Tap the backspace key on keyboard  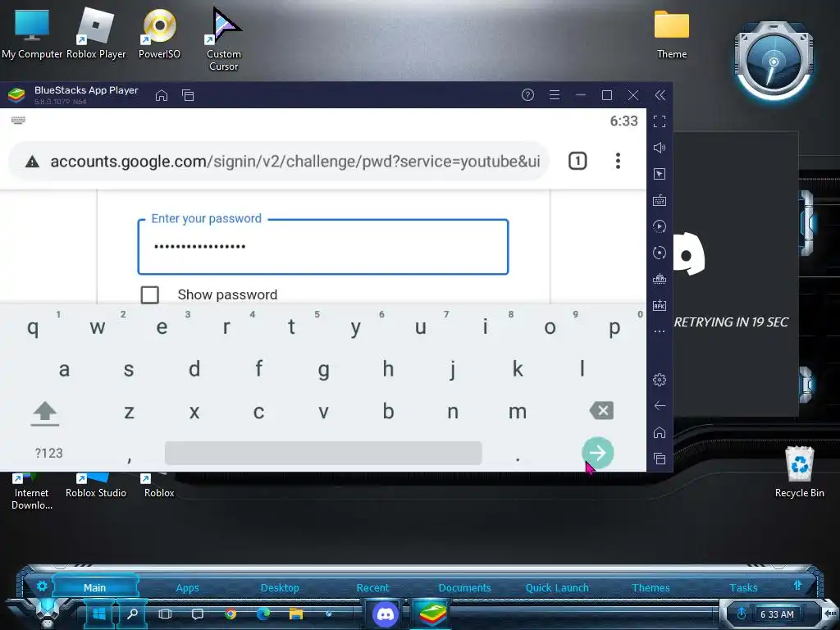click(601, 411)
